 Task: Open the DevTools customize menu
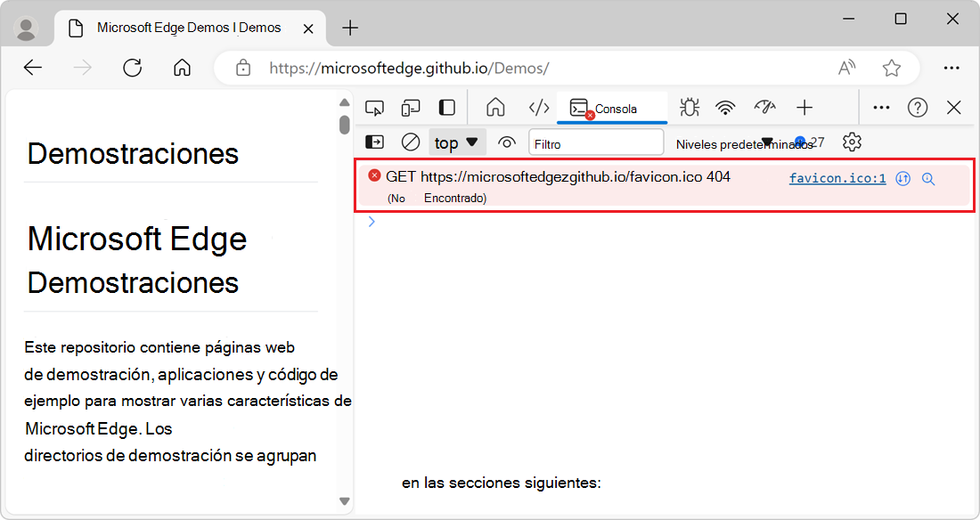[x=881, y=107]
